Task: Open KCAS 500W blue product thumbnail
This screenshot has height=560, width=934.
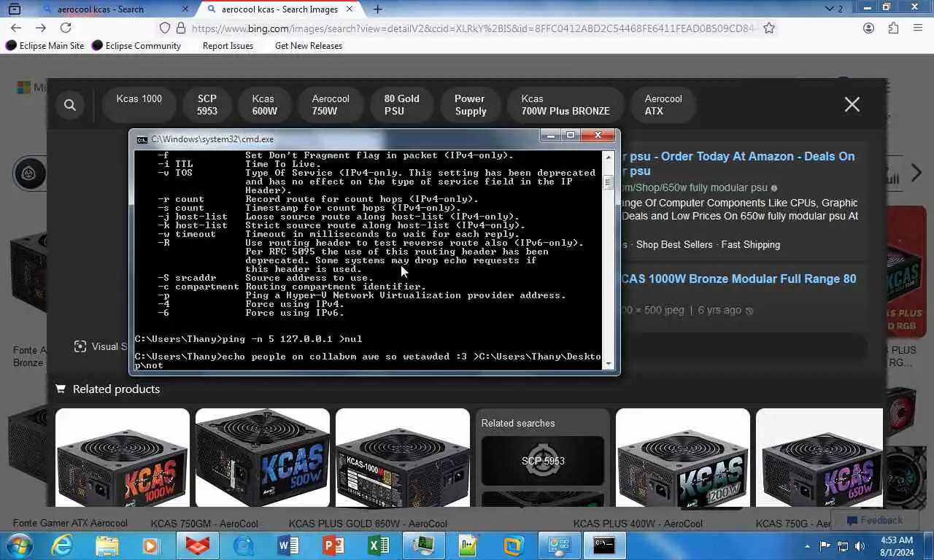Action: point(263,458)
